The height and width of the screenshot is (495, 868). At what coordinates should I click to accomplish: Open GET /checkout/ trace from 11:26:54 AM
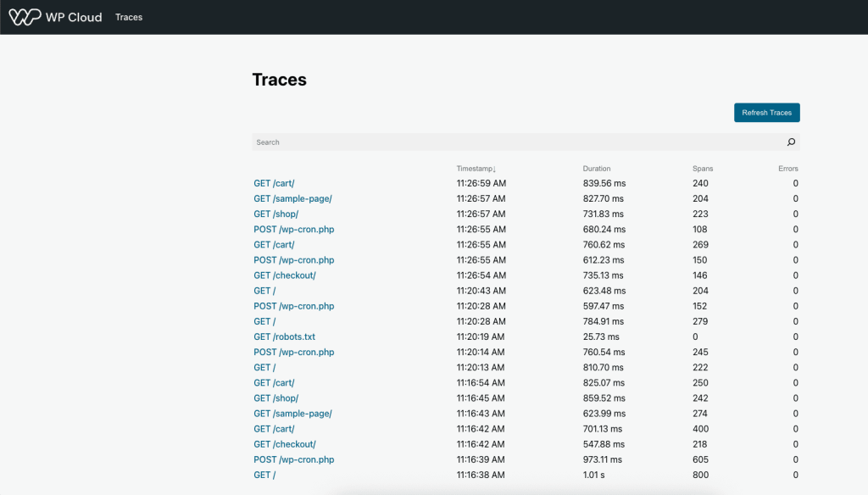(284, 275)
